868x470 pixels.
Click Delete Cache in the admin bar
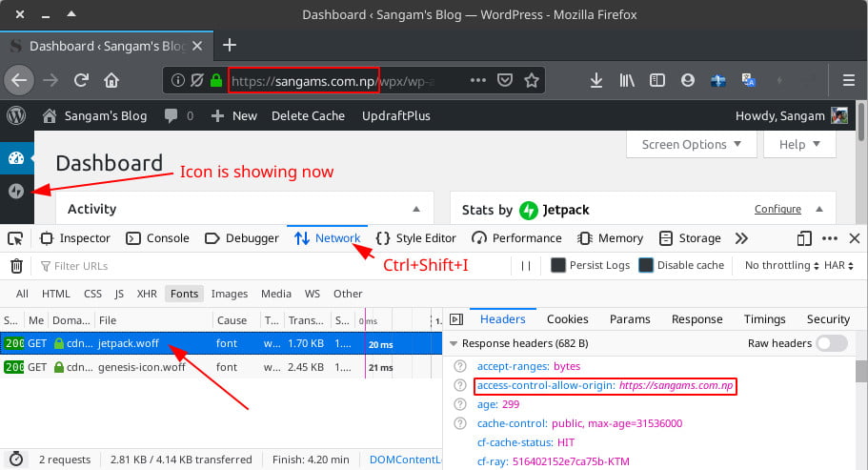click(308, 115)
